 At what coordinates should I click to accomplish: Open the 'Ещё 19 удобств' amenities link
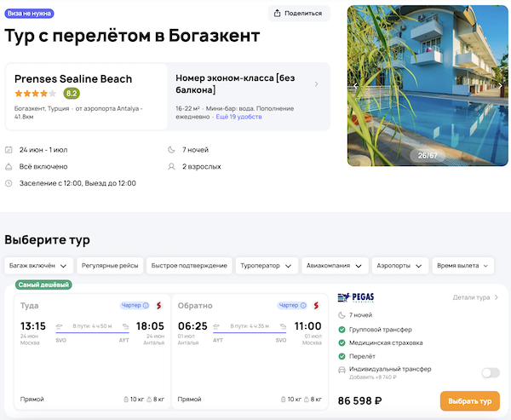point(238,117)
